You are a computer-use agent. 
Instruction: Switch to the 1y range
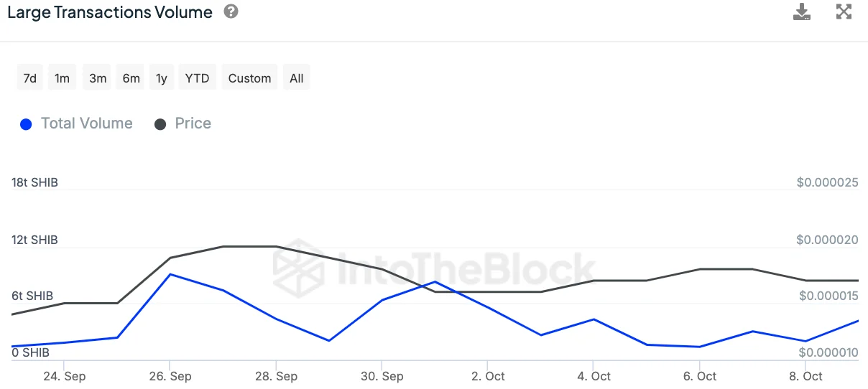pyautogui.click(x=162, y=78)
